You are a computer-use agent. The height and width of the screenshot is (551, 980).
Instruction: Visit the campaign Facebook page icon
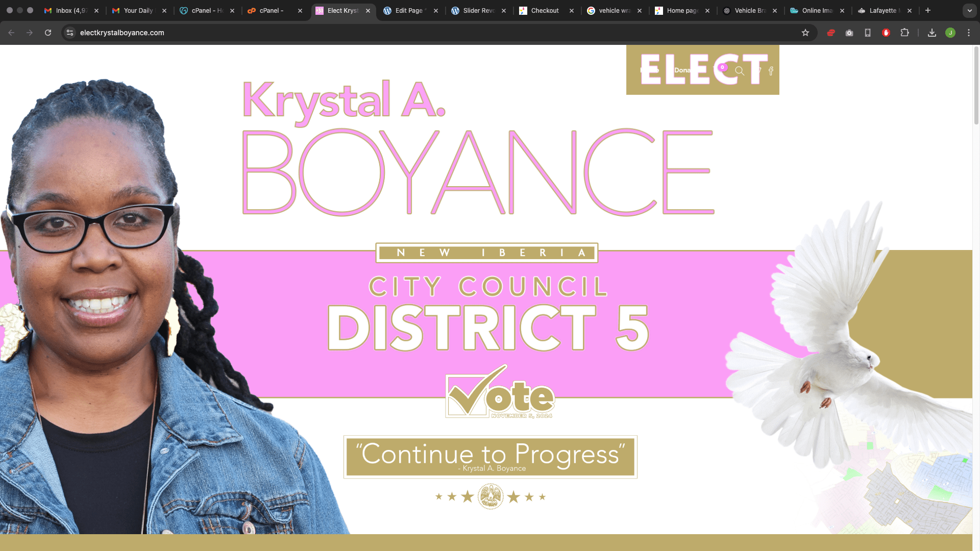771,71
